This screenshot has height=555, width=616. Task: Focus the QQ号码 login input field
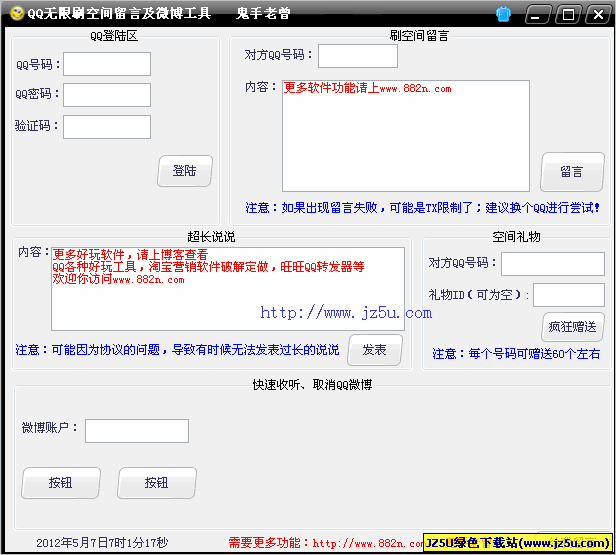[107, 64]
